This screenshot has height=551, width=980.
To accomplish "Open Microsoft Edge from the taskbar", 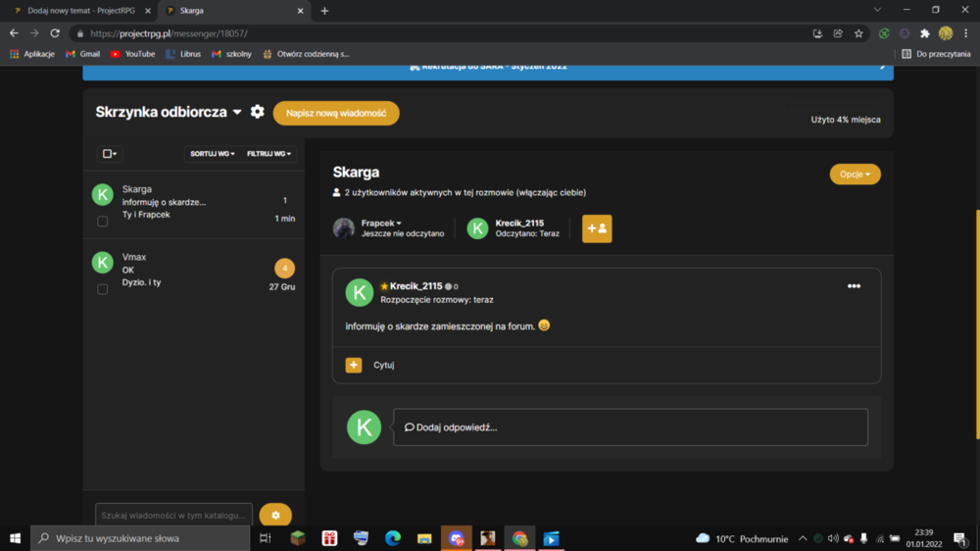I will tap(393, 538).
